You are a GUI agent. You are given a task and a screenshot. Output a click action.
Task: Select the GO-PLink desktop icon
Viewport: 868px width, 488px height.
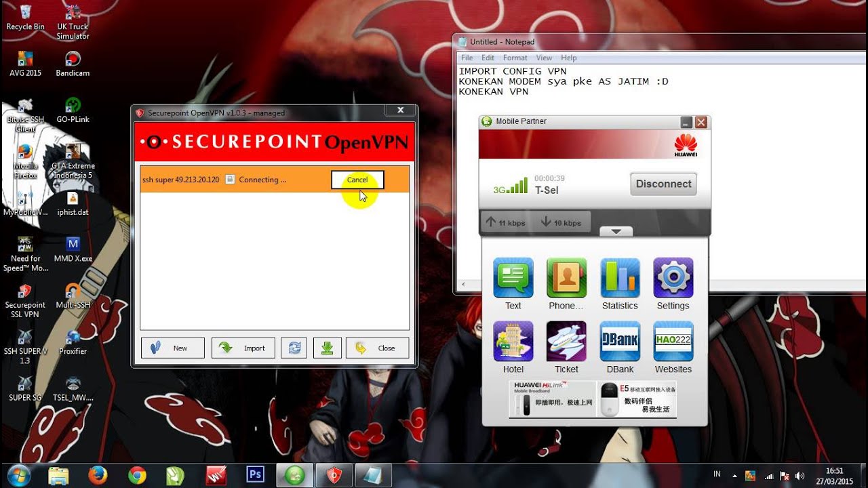(x=73, y=110)
